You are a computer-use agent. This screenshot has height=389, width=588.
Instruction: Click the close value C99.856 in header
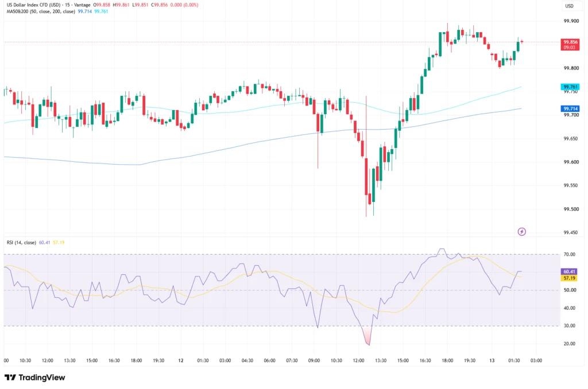tap(160, 5)
